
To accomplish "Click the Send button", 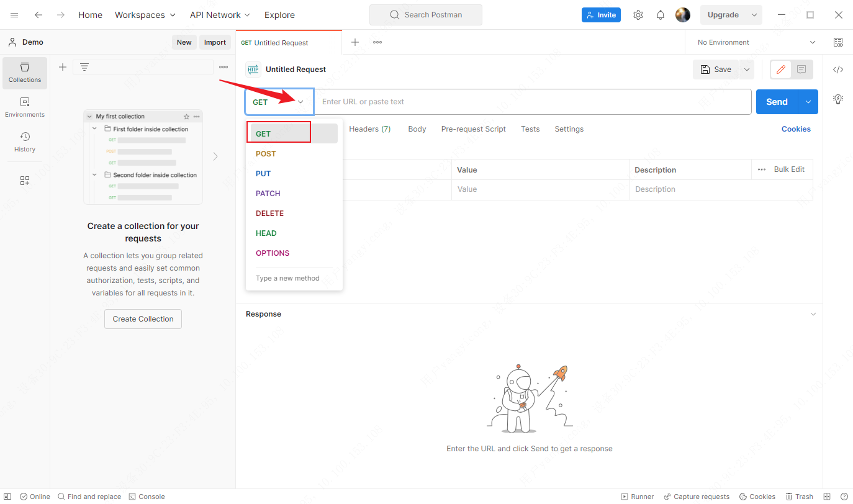I will tap(777, 102).
